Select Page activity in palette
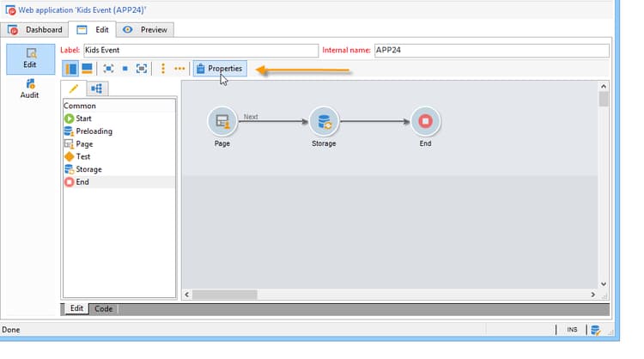The width and height of the screenshot is (644, 359). tap(119, 144)
